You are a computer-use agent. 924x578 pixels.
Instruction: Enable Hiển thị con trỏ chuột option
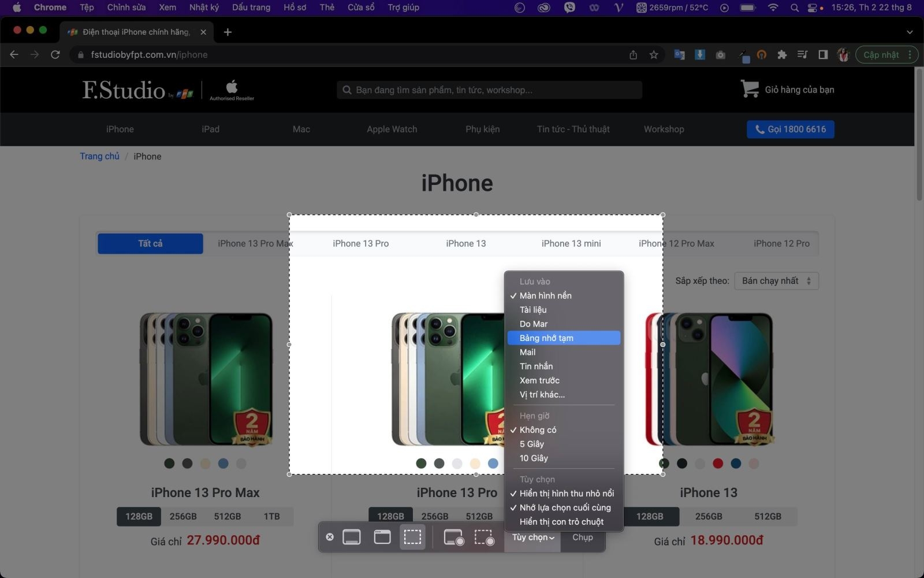(x=563, y=521)
